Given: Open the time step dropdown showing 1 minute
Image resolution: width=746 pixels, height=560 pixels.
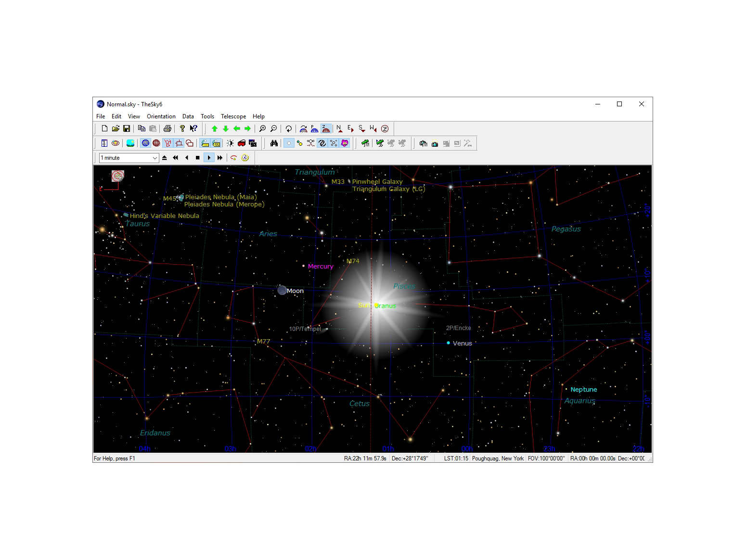Looking at the screenshot, I should [x=129, y=158].
